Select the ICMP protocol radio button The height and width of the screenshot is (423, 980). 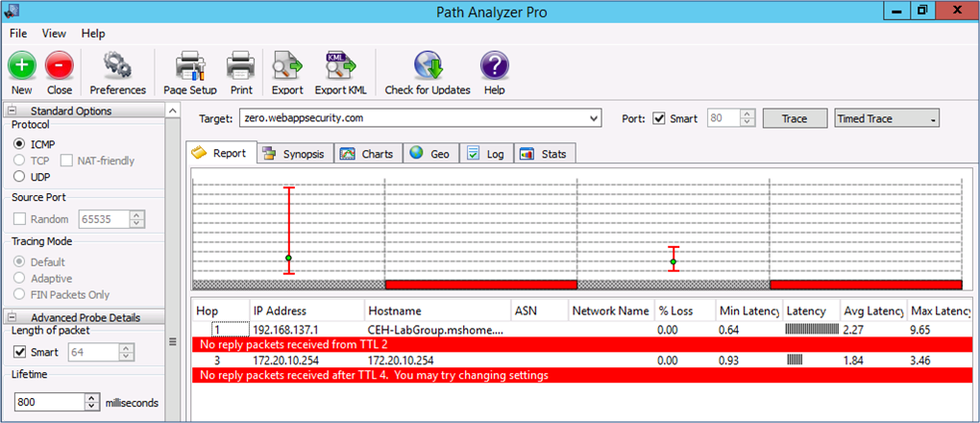click(x=19, y=144)
